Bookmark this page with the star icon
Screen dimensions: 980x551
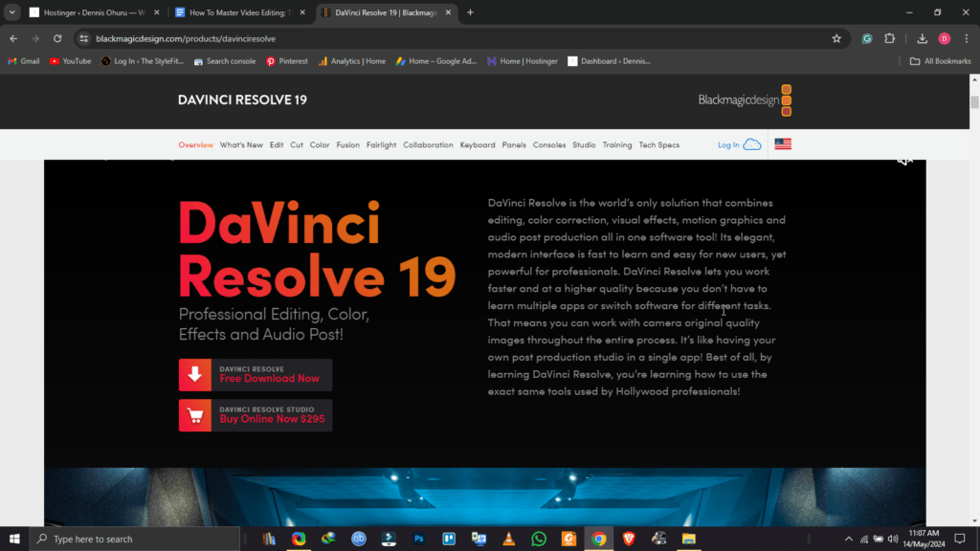pos(836,38)
